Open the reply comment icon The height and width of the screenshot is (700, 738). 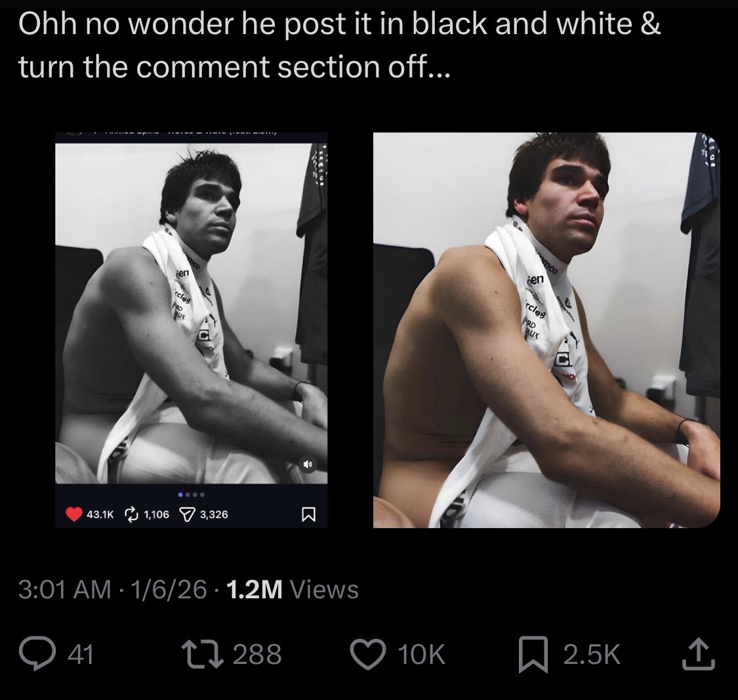tap(37, 653)
